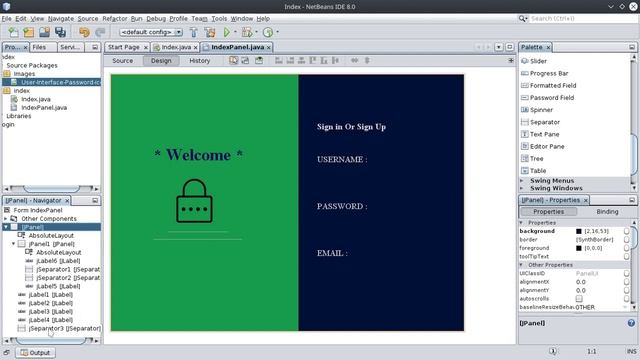Click the Profile Project icon

click(268, 32)
